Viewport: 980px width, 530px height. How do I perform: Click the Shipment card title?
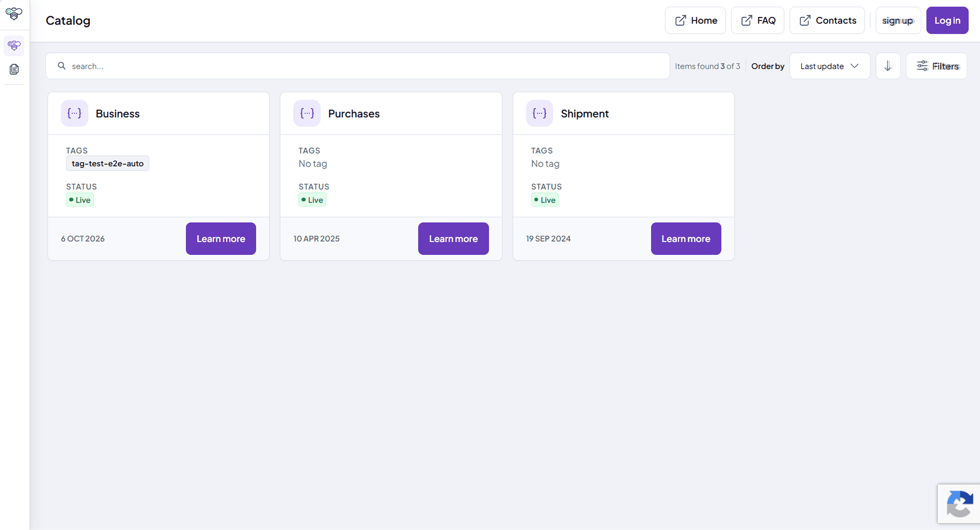pos(585,114)
